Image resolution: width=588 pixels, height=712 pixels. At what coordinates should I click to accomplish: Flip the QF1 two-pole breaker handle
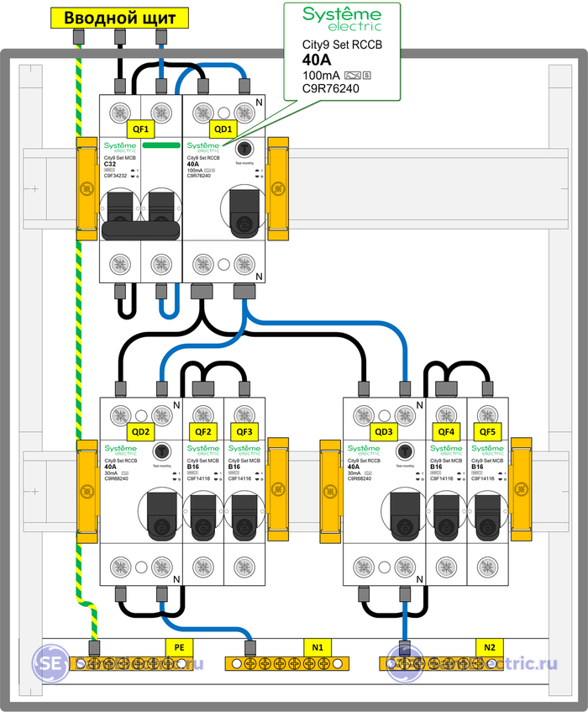click(141, 231)
